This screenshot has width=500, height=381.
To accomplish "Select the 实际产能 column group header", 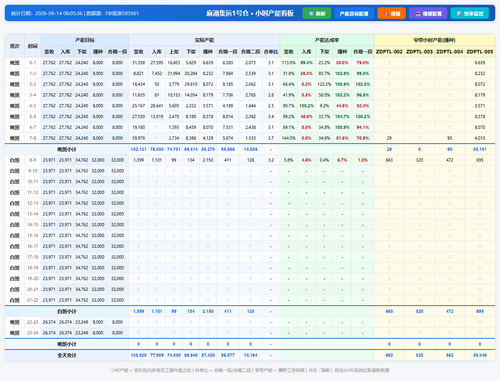I will tap(204, 40).
